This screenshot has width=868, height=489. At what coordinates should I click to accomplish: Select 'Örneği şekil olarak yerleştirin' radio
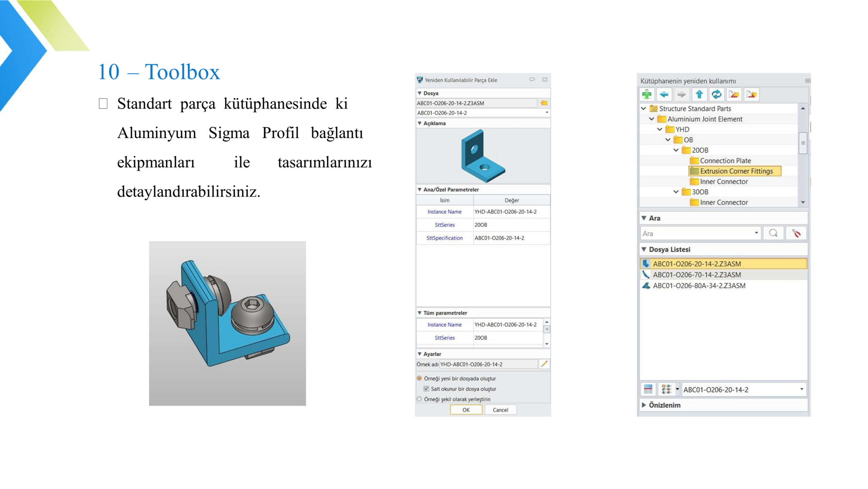[x=420, y=399]
